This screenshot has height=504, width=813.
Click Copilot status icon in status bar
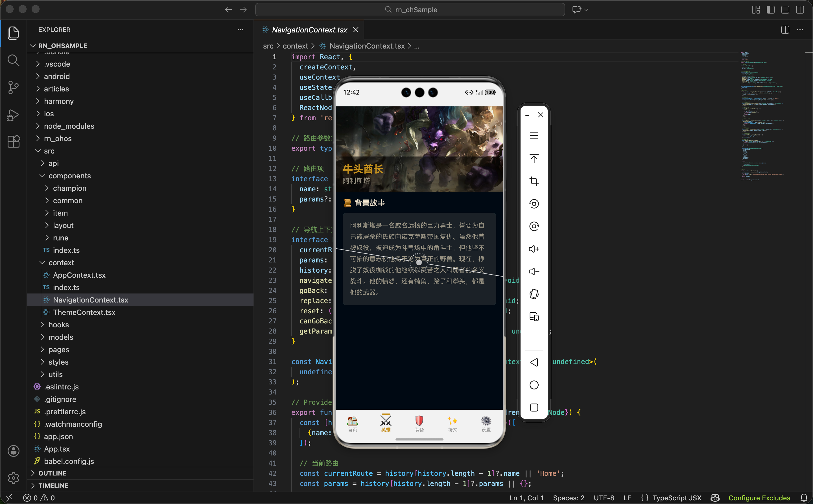715,498
